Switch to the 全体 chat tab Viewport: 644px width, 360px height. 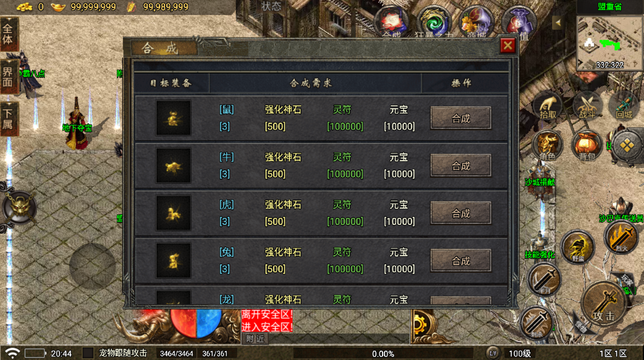[x=8, y=34]
